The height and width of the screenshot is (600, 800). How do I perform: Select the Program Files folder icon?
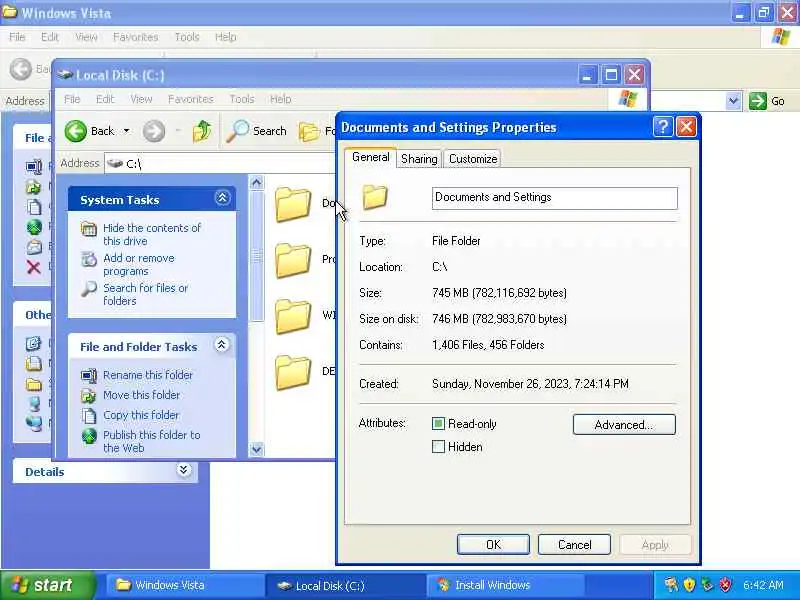pos(293,260)
